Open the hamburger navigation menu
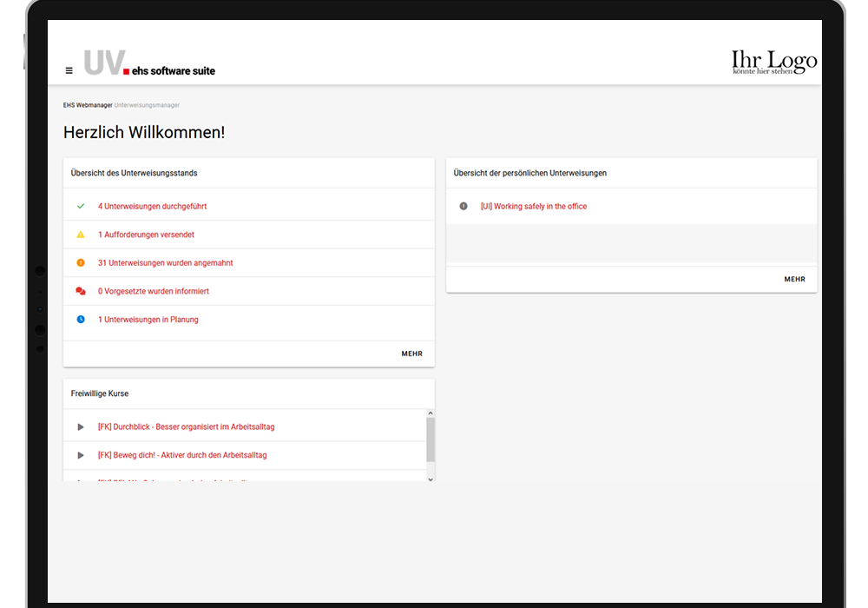The height and width of the screenshot is (608, 868). coord(69,70)
